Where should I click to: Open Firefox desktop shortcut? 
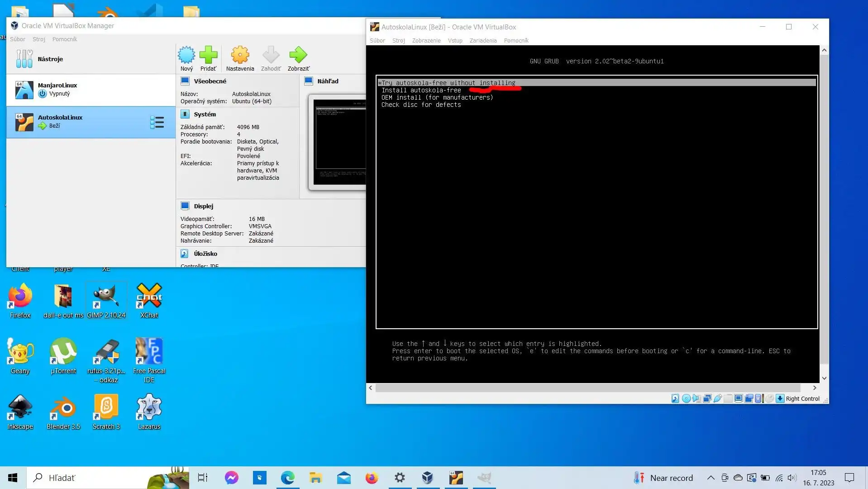coord(20,301)
